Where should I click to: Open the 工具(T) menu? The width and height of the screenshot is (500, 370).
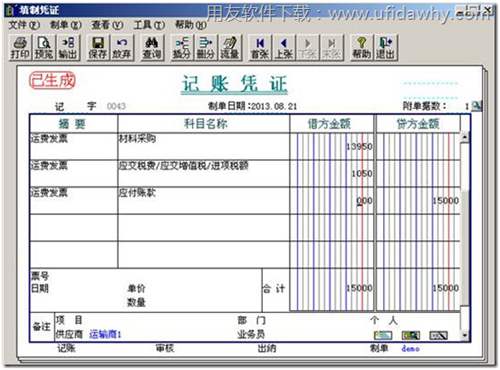(x=149, y=25)
